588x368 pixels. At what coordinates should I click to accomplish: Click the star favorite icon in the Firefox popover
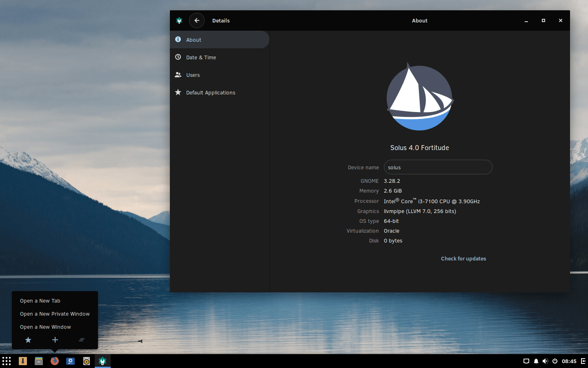click(x=28, y=340)
